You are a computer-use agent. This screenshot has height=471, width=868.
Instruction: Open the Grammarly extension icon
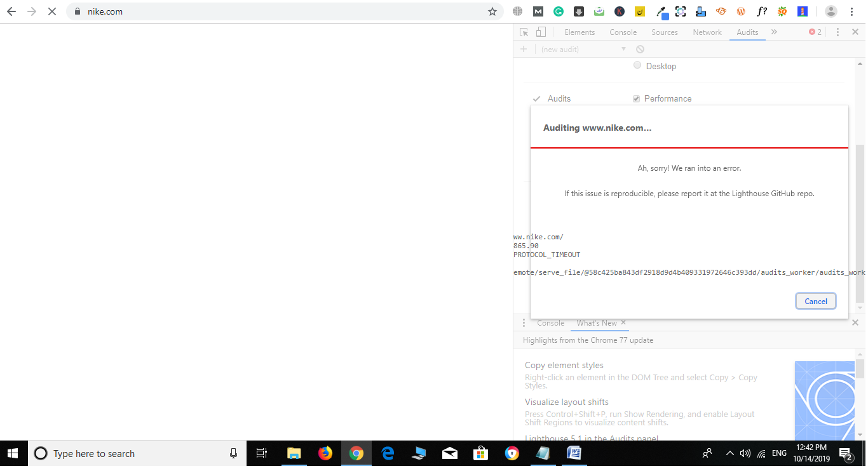(558, 11)
